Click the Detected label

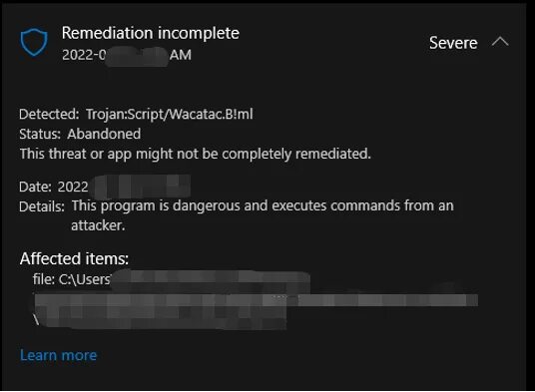coord(49,114)
